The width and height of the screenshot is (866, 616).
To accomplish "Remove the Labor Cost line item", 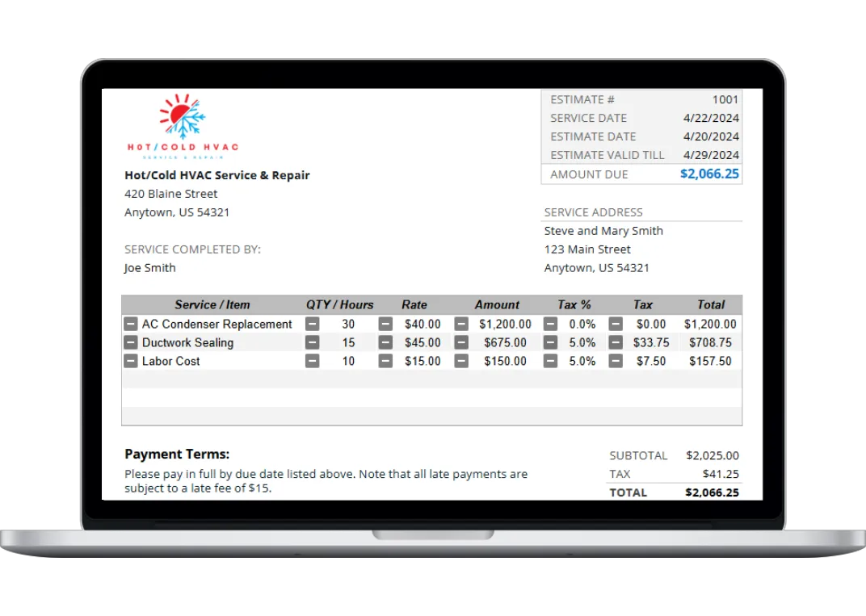I will [x=130, y=361].
